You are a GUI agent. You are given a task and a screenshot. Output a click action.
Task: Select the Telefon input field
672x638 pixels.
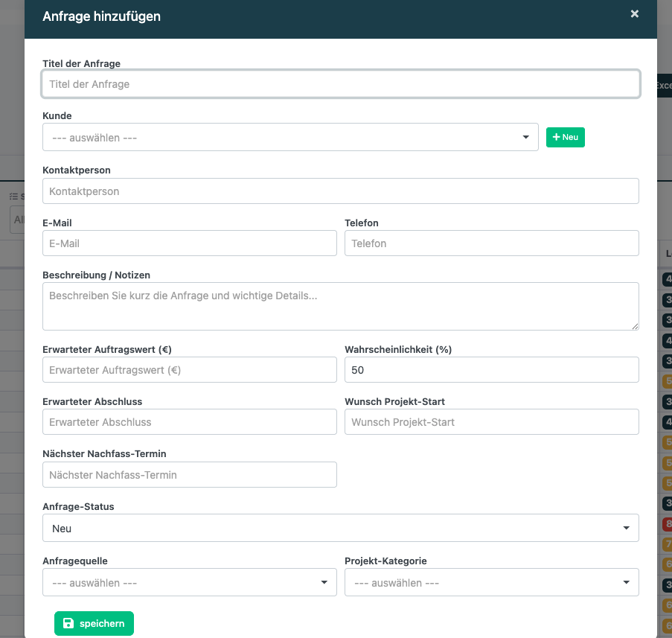pos(492,243)
